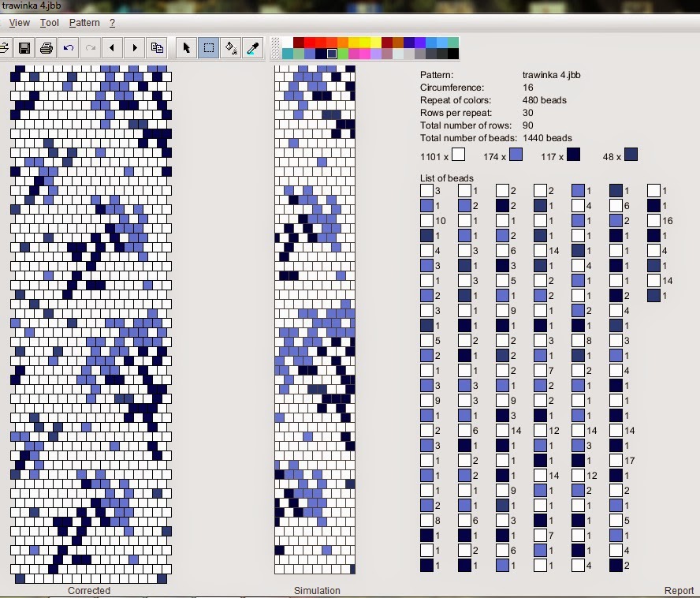Choose the fill bucket tool
The image size is (700, 598).
point(231,48)
